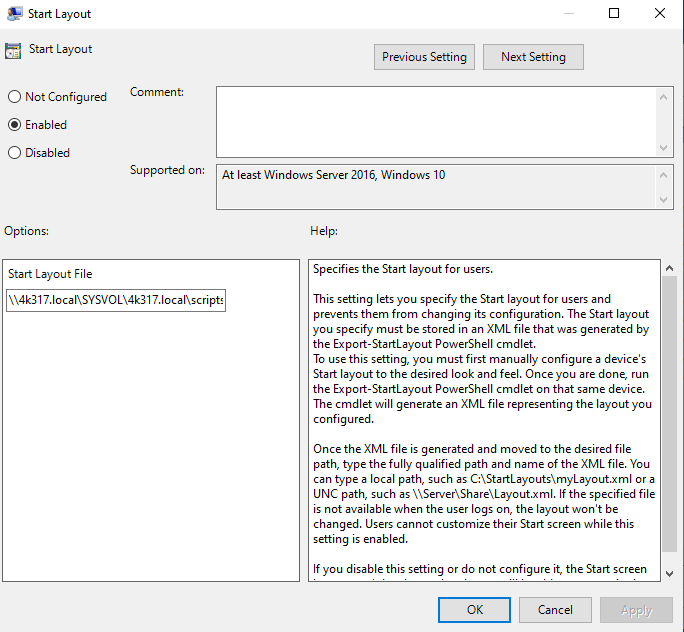The image size is (684, 632).
Task: Select the Not Configured option
Action: 14,97
